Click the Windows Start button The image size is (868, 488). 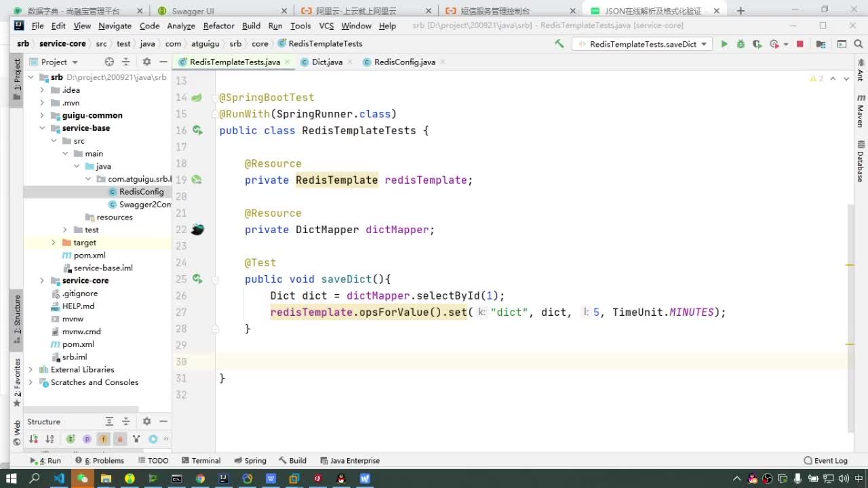pyautogui.click(x=12, y=479)
